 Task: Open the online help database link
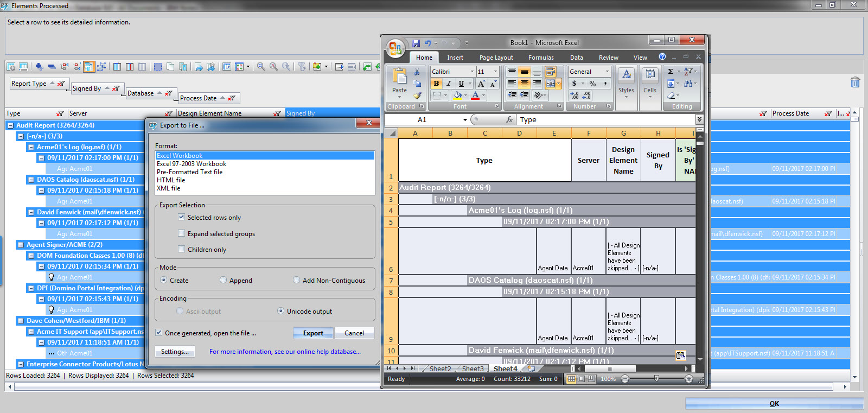pyautogui.click(x=285, y=352)
